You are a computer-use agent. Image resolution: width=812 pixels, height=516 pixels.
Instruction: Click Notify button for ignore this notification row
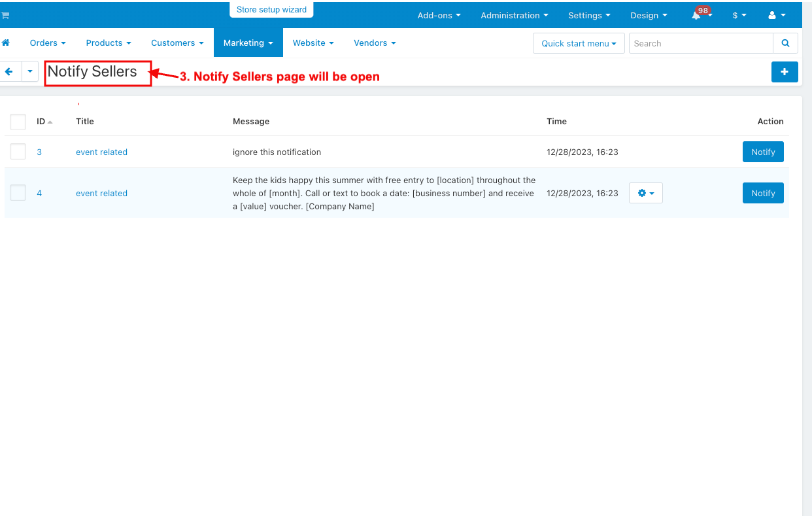[762, 152]
